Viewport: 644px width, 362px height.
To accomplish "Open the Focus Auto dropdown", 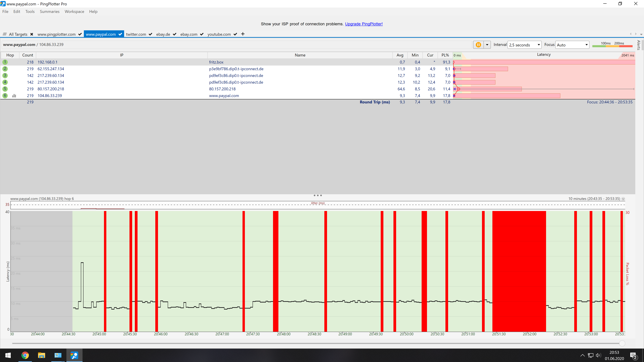I will [572, 45].
